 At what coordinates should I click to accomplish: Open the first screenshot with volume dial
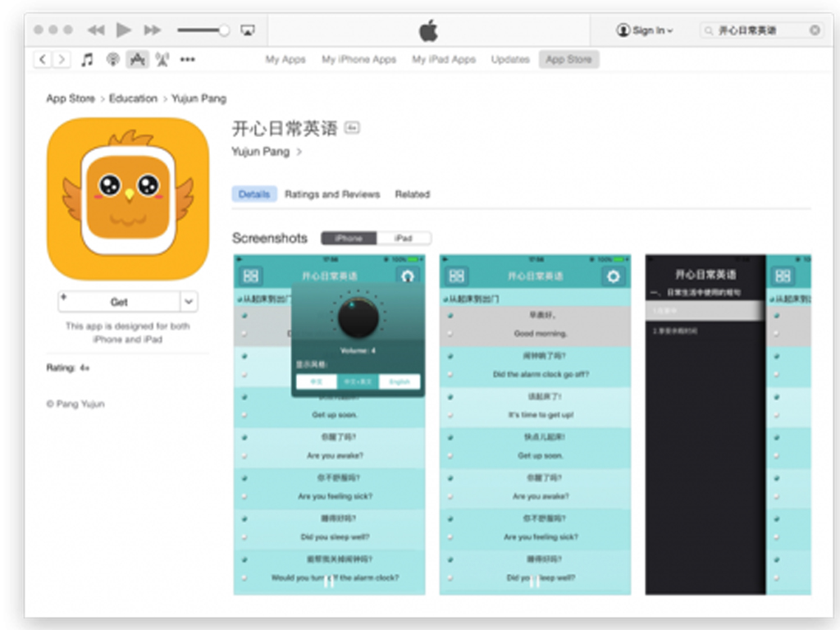pos(330,424)
